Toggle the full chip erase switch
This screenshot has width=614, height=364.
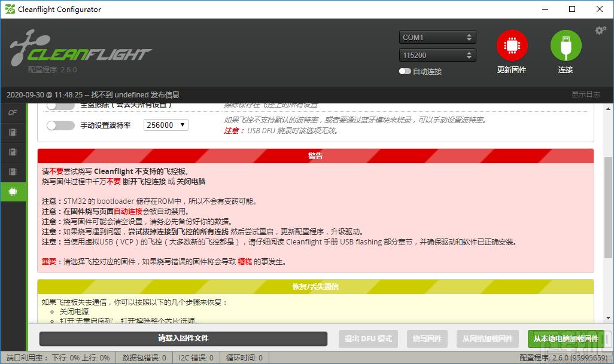(60, 106)
